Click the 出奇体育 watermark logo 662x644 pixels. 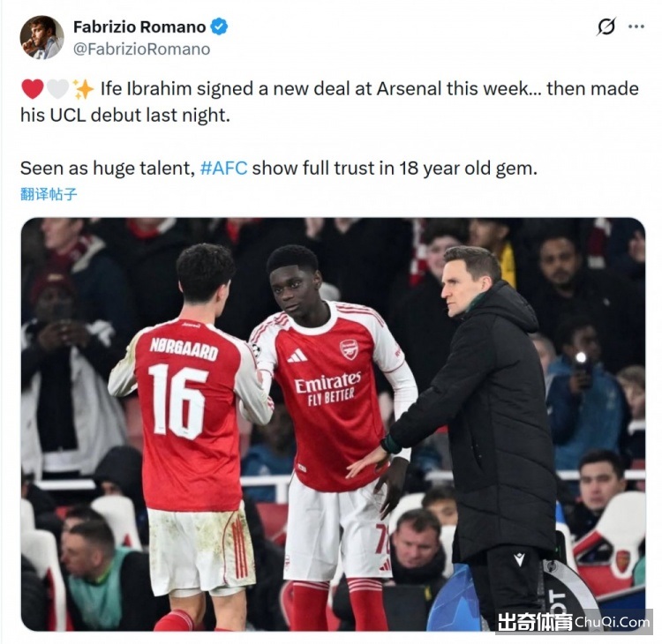(x=535, y=622)
